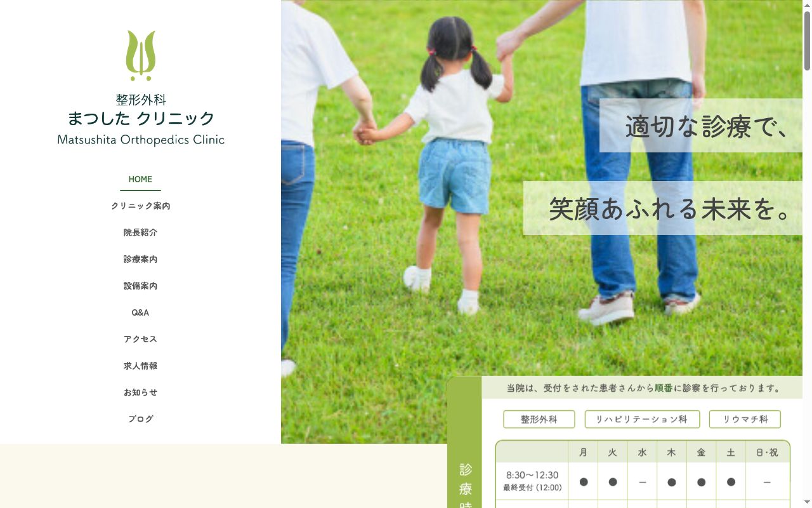The image size is (812, 508).
Task: Click the 日・祝 column header
Action: pyautogui.click(x=767, y=452)
